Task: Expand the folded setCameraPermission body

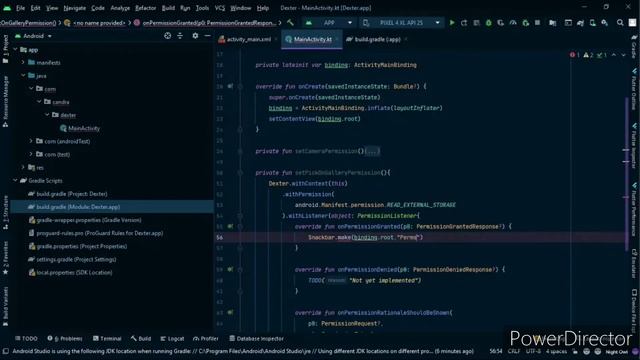Action: [372, 151]
